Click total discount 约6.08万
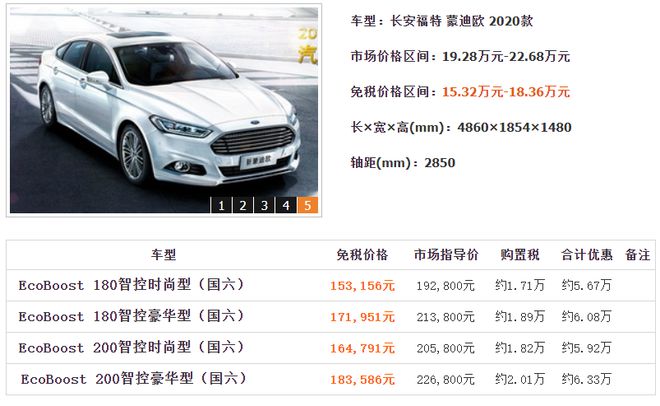This screenshot has width=660, height=406. (586, 317)
